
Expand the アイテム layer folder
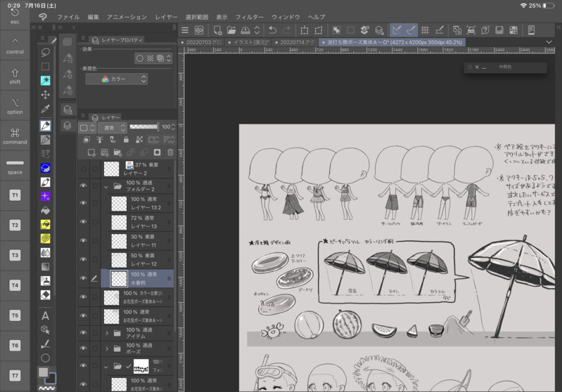pyautogui.click(x=107, y=333)
